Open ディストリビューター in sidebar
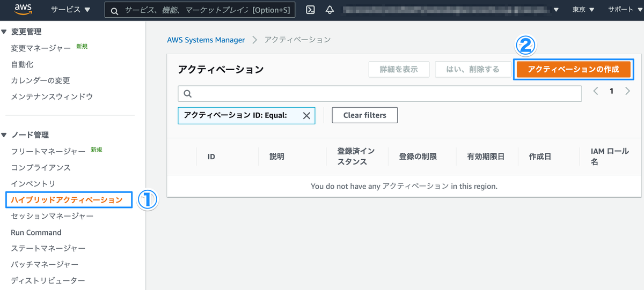The height and width of the screenshot is (290, 644). [48, 280]
